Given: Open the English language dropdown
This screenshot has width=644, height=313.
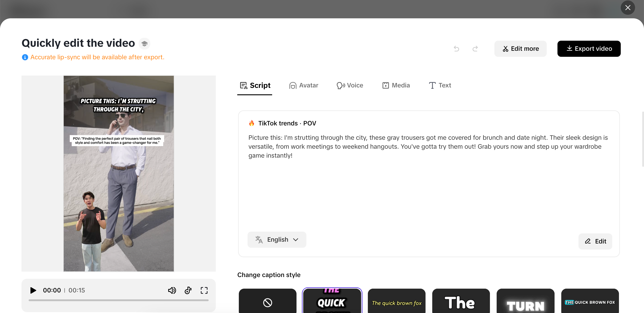Looking at the screenshot, I should pyautogui.click(x=277, y=239).
